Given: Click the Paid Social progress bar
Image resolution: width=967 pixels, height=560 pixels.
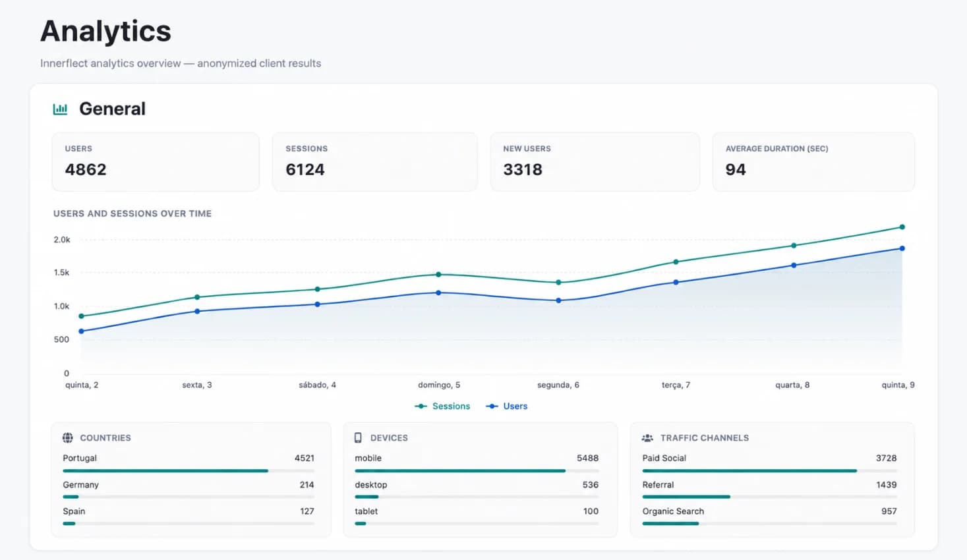Looking at the screenshot, I should 769,470.
